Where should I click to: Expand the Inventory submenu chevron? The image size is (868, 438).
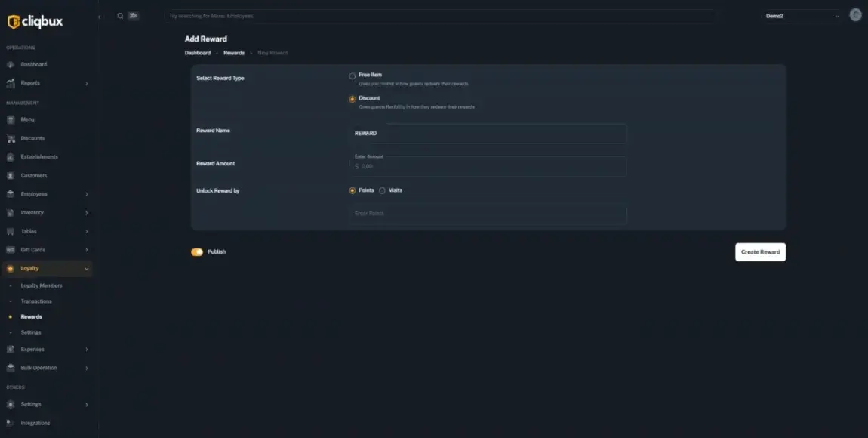(86, 213)
